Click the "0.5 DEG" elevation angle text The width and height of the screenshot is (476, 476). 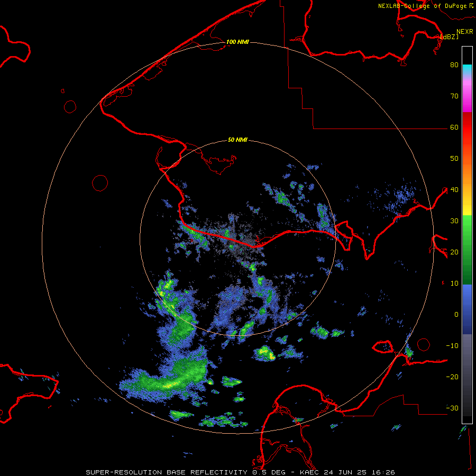point(269,472)
